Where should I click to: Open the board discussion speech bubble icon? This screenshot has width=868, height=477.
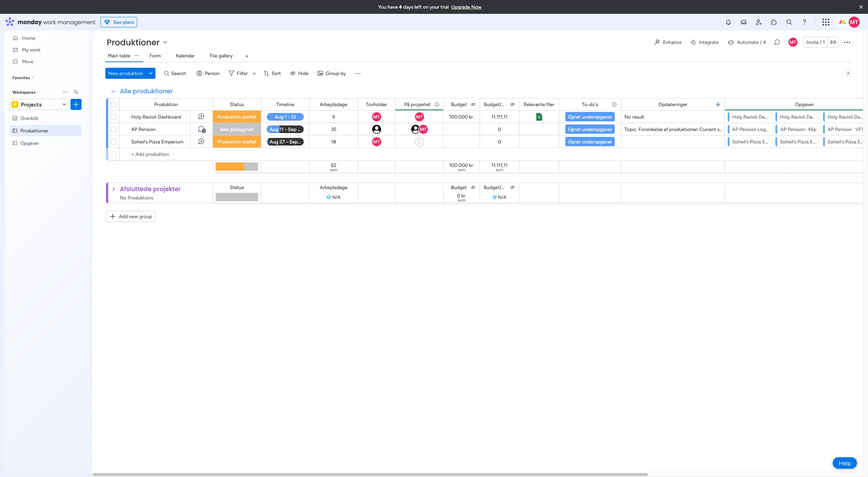[x=777, y=42]
